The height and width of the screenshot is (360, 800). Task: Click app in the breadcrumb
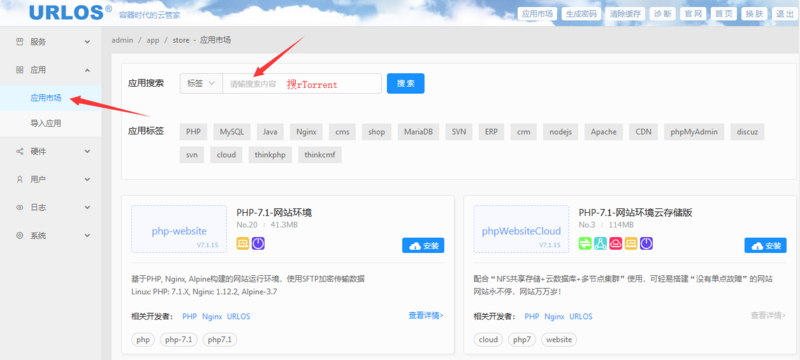[x=153, y=40]
